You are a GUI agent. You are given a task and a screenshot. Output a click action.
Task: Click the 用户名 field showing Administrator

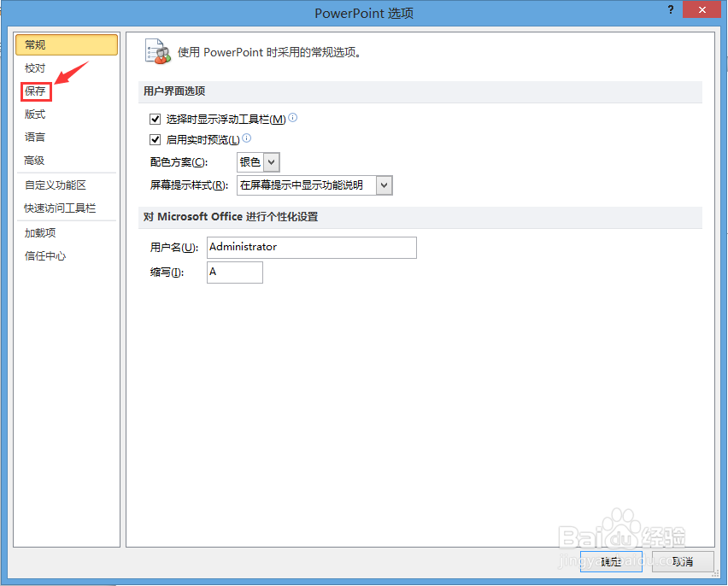click(x=311, y=248)
